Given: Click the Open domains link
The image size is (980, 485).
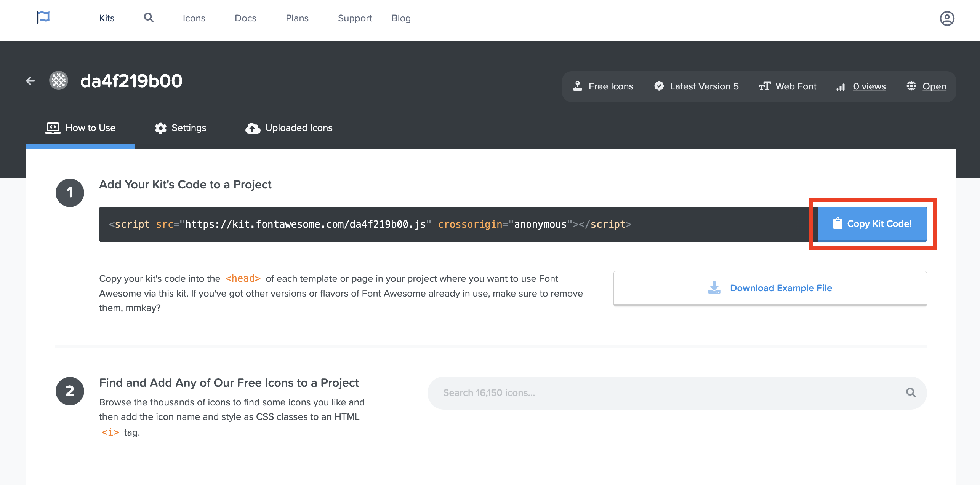Looking at the screenshot, I should [934, 86].
